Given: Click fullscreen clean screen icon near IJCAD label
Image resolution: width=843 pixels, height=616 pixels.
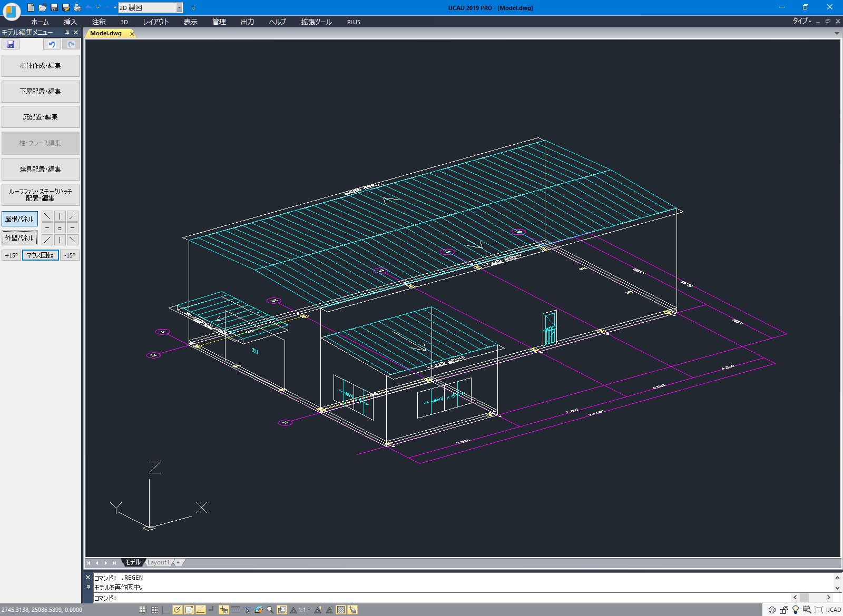Looking at the screenshot, I should 819,610.
